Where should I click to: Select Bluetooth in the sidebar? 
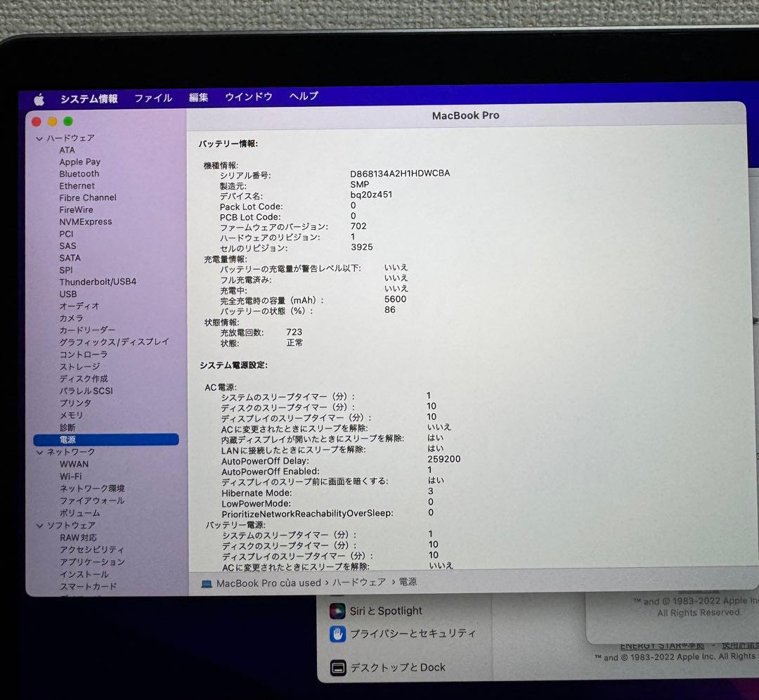pos(79,174)
